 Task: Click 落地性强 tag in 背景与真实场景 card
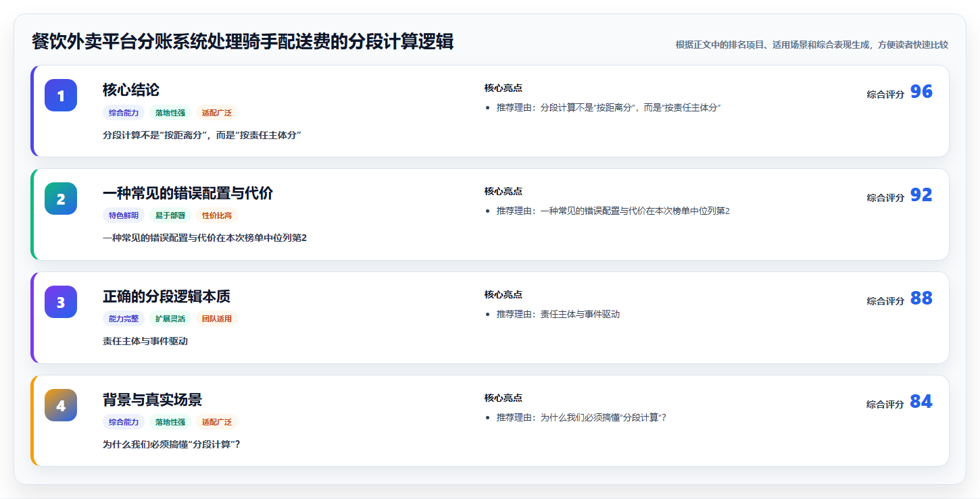170,422
